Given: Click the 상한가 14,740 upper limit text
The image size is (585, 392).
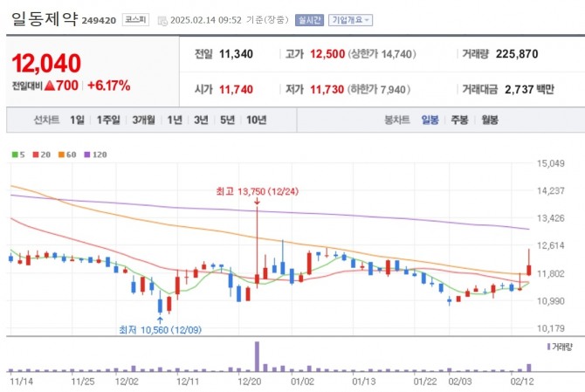Looking at the screenshot, I should pyautogui.click(x=382, y=54).
